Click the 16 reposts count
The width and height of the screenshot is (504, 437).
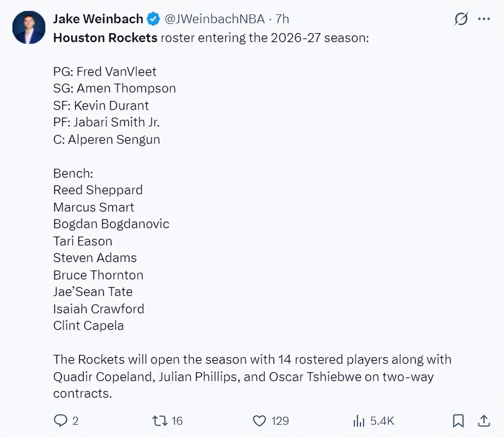click(177, 421)
